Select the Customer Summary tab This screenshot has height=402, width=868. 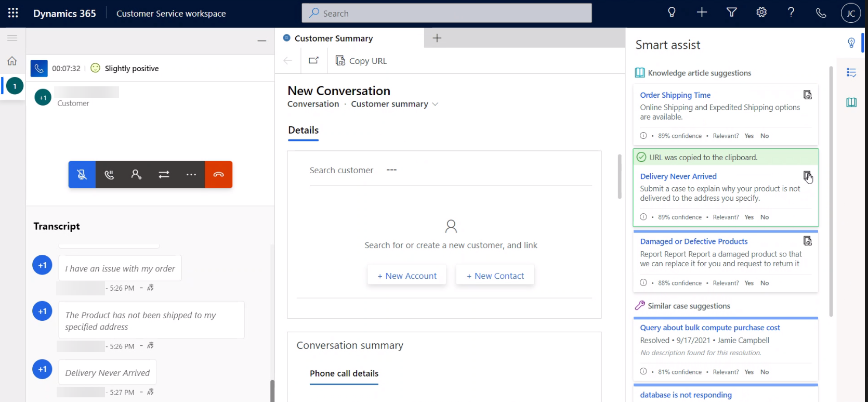tap(349, 38)
